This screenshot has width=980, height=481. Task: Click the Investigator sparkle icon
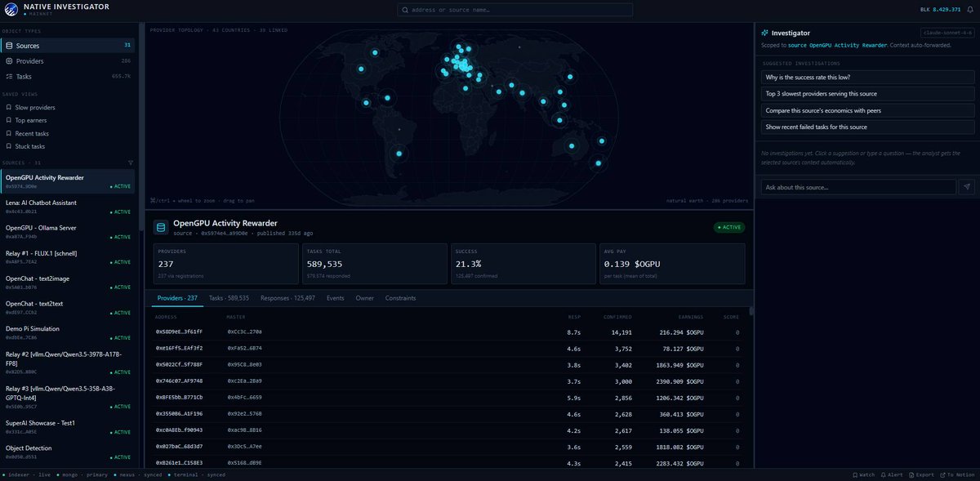(x=764, y=33)
